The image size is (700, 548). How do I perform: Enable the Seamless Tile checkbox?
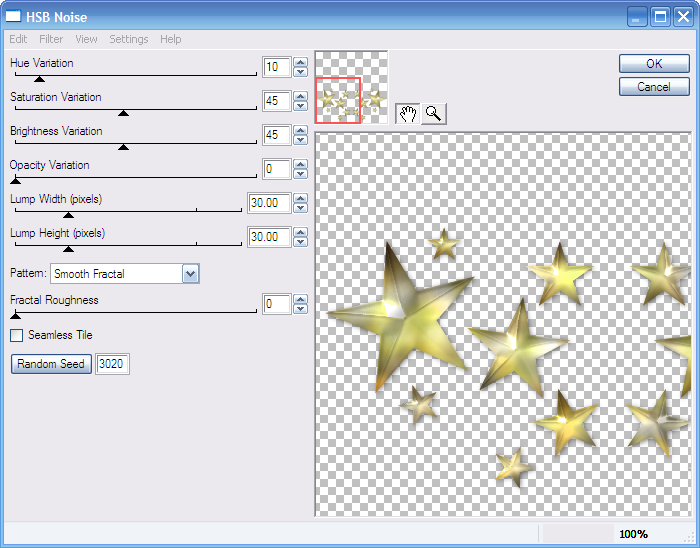tap(17, 335)
